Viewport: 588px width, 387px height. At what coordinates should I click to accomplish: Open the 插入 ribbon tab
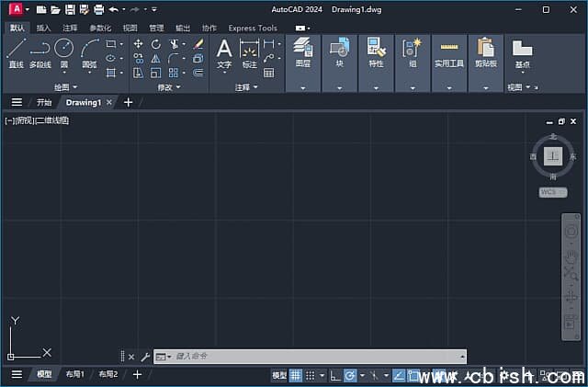[x=43, y=28]
